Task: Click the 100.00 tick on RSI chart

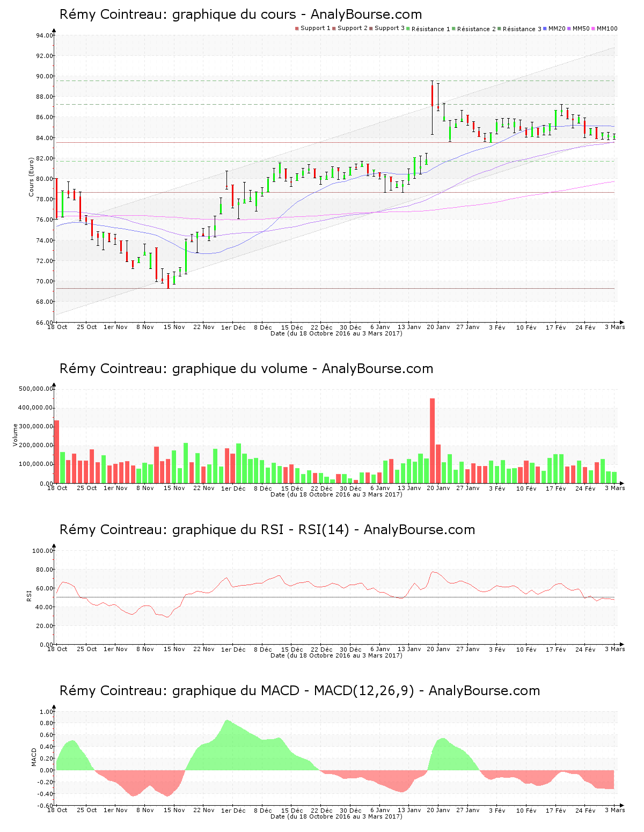Action: (x=43, y=551)
